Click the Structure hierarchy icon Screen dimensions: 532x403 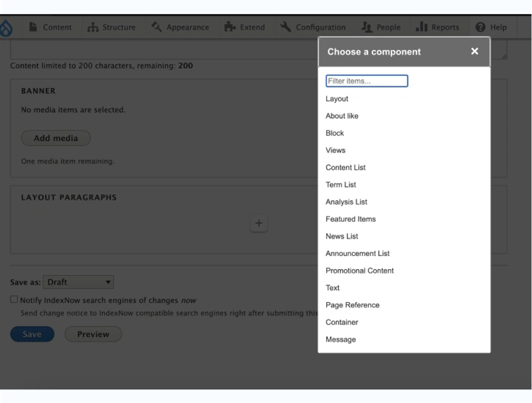click(93, 27)
